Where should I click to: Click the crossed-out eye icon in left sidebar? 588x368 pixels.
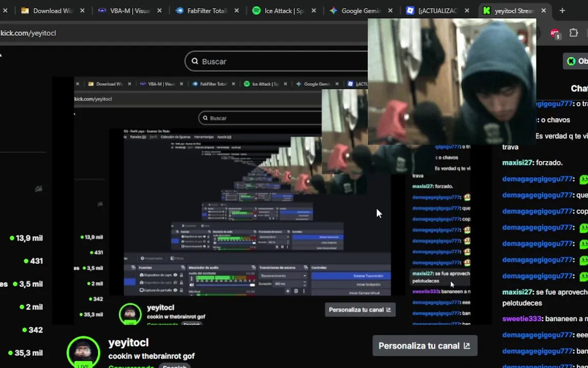coord(38,189)
